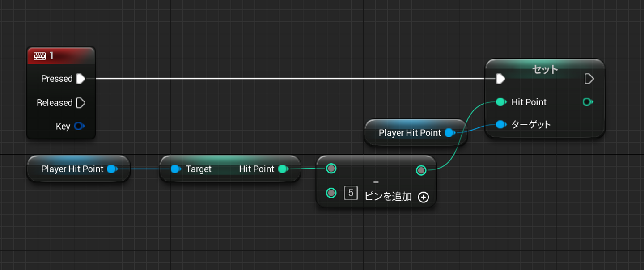Click the green Hit Point output pin on the getter node
Viewport: 644px width, 270px height.
pyautogui.click(x=283, y=169)
